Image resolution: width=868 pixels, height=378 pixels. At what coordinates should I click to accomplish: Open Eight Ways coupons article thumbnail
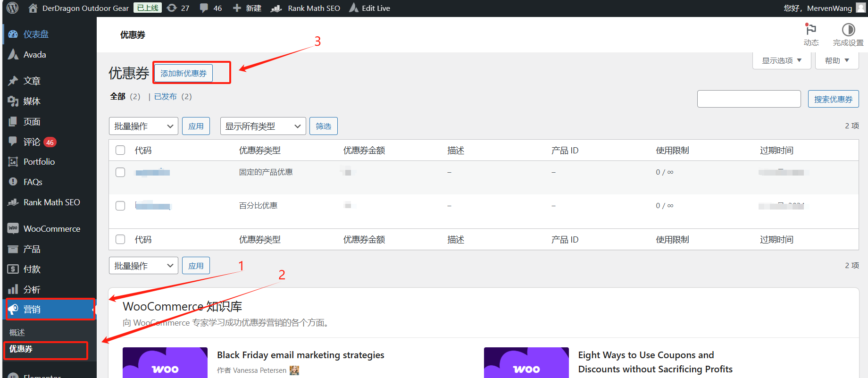tap(526, 363)
